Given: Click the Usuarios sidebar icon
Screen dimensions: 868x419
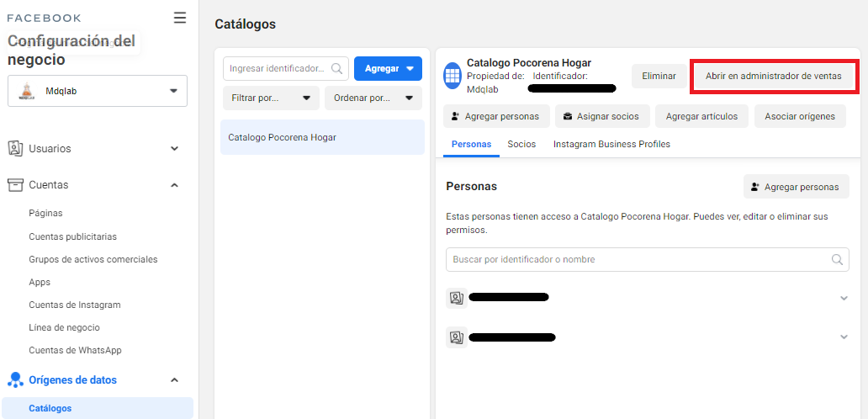Looking at the screenshot, I should coord(15,148).
